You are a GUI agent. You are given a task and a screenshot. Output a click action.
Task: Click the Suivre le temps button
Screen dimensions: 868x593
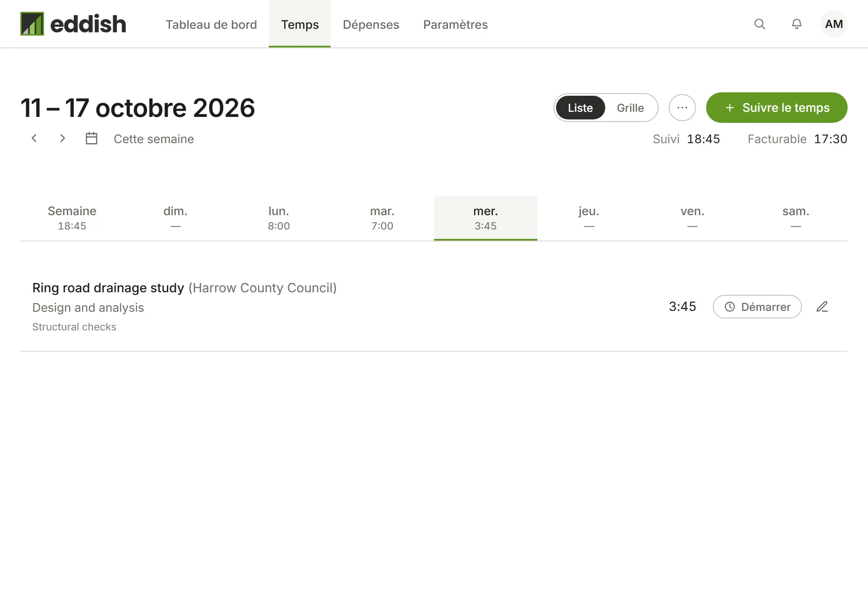pyautogui.click(x=776, y=108)
